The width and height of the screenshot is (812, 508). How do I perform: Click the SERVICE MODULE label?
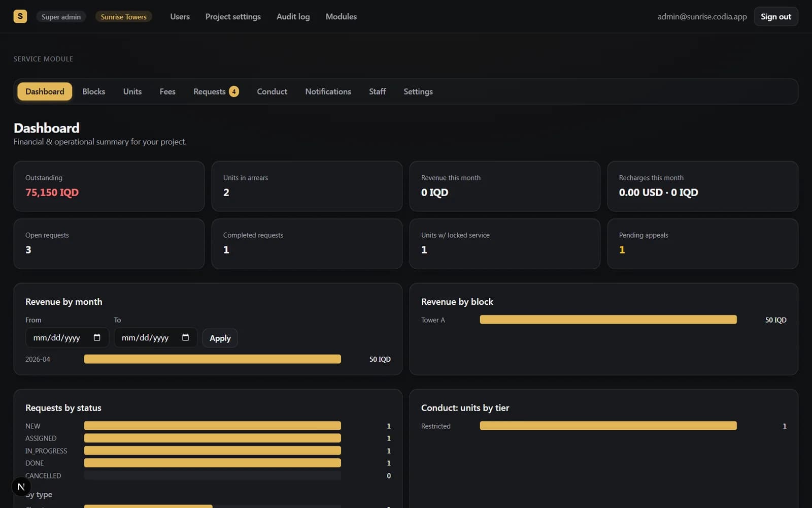[43, 59]
